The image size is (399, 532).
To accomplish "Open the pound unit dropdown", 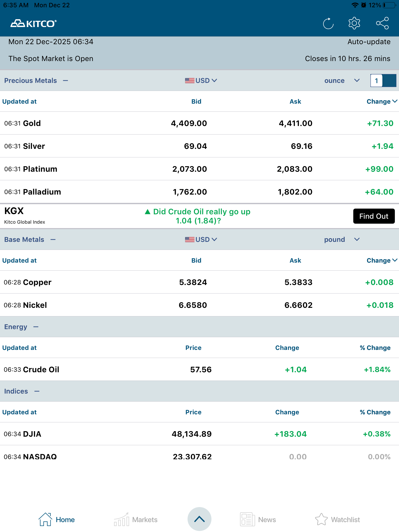I will click(342, 240).
